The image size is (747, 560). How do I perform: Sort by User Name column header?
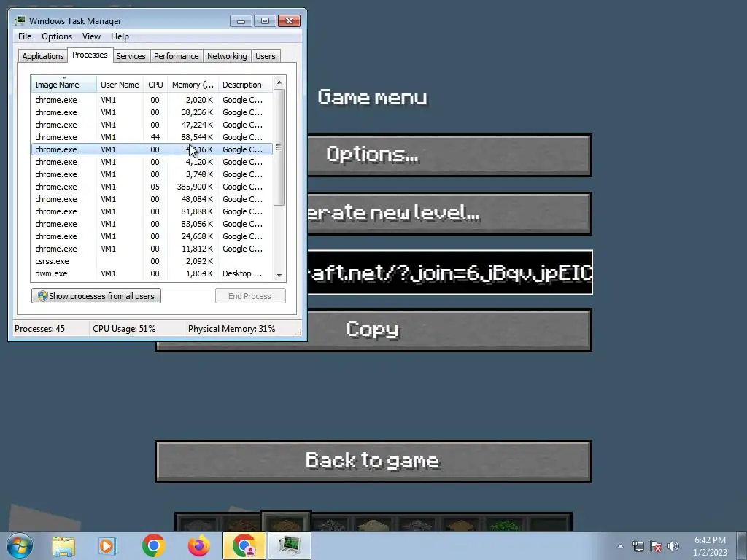tap(120, 85)
